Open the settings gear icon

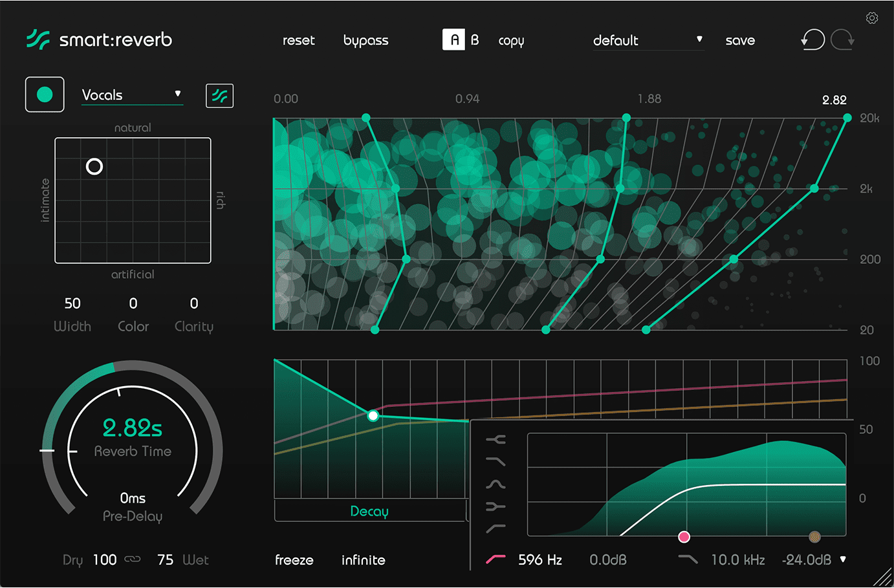point(871,18)
